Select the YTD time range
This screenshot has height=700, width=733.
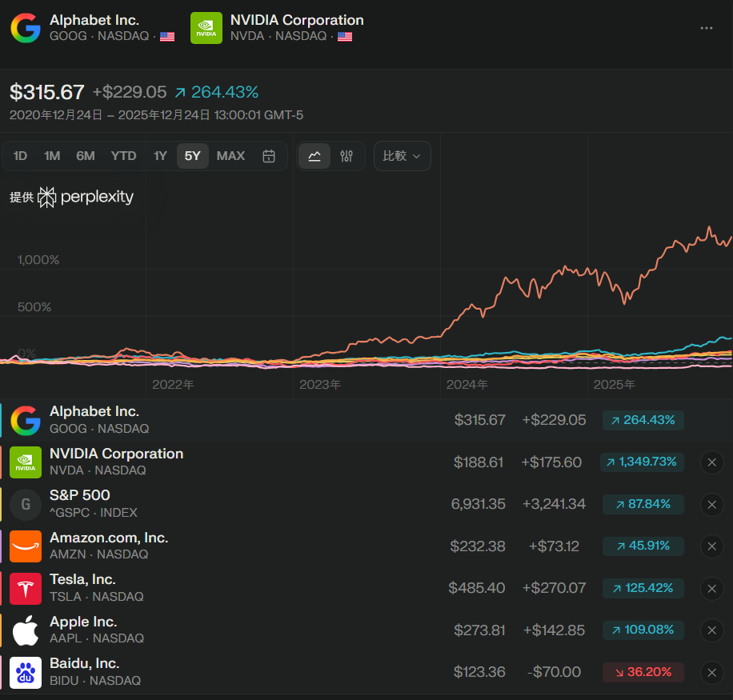point(123,156)
